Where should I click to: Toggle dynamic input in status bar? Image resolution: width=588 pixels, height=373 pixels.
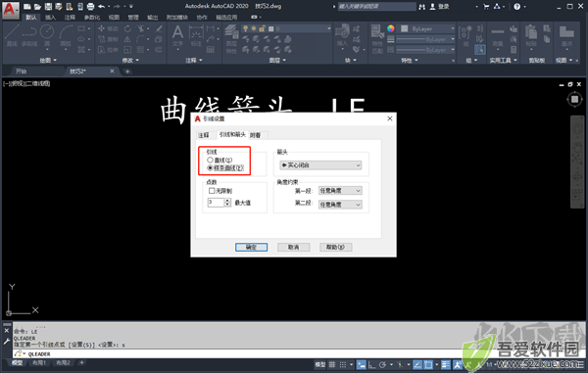[x=361, y=364]
